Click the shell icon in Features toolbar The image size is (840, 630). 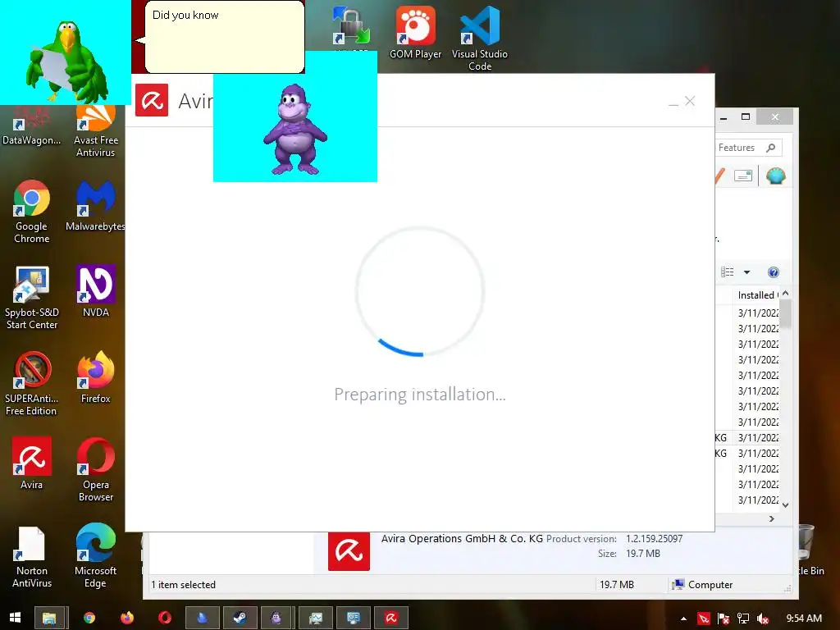776,176
